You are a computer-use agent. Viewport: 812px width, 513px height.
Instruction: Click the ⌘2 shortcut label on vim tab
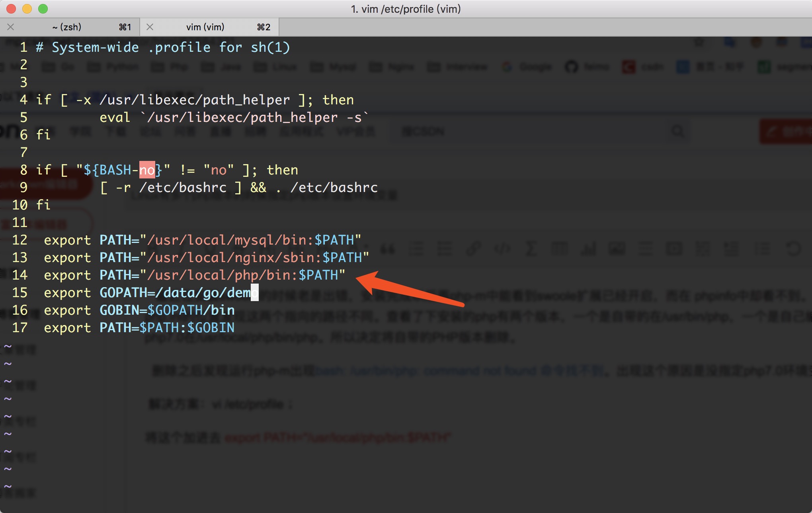pos(264,27)
